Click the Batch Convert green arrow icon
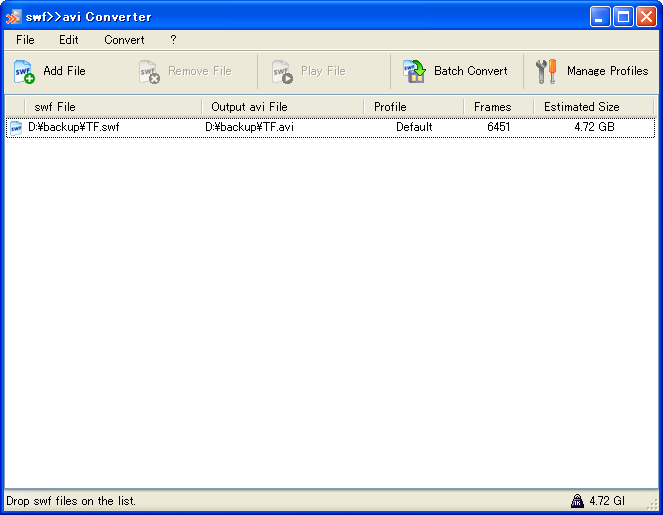 click(414, 71)
